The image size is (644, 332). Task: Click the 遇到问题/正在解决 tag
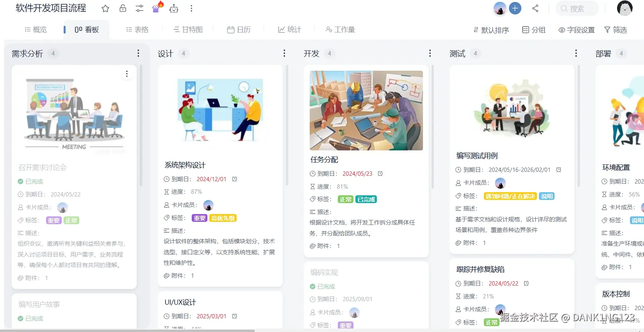click(510, 196)
